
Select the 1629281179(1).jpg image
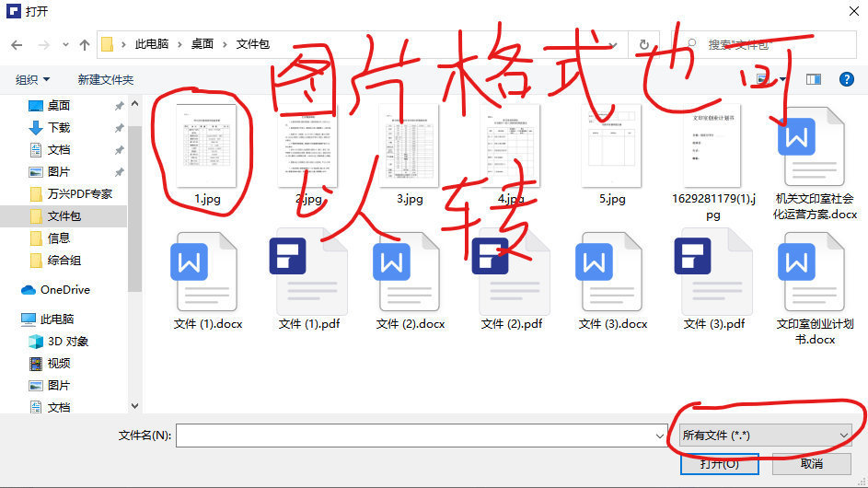713,146
